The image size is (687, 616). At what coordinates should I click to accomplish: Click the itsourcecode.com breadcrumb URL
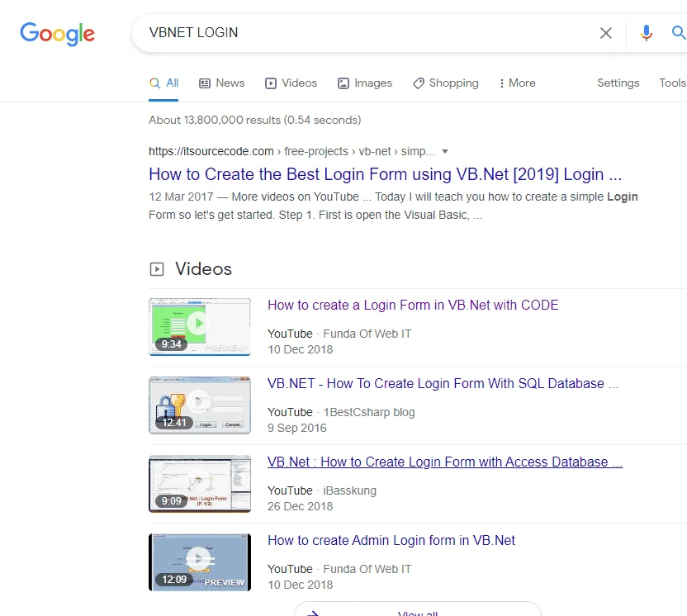[291, 152]
